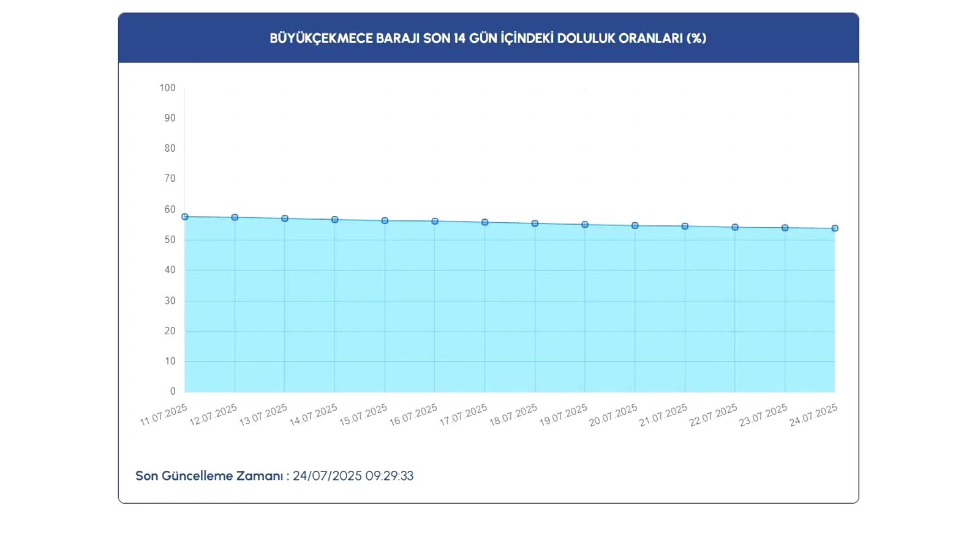
Task: Click the 50 y-axis value label
Action: (x=170, y=240)
